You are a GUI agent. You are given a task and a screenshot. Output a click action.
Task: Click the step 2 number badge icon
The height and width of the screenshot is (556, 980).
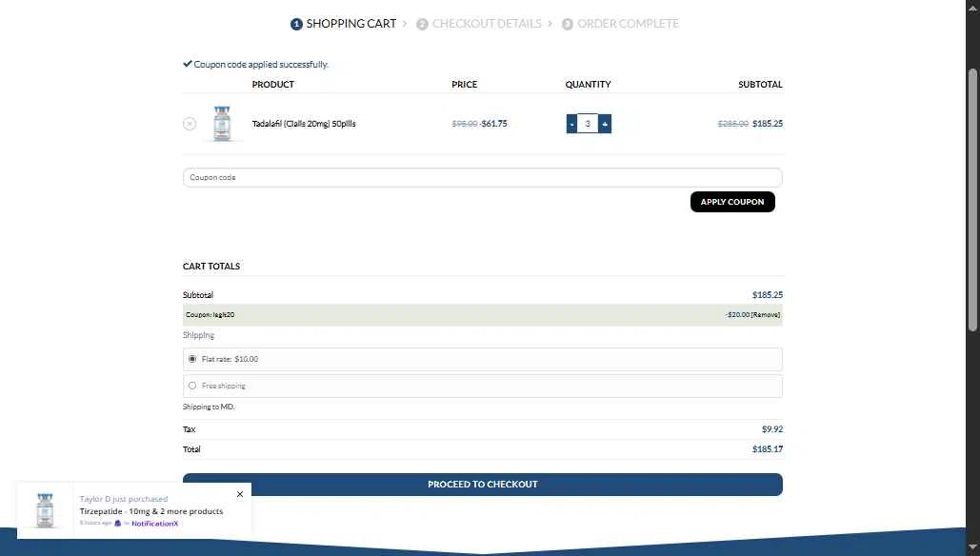(422, 25)
